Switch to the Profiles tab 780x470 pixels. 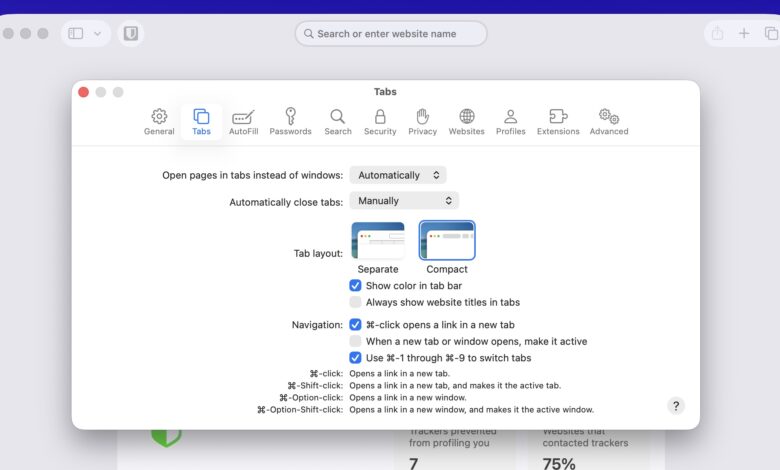(x=510, y=122)
